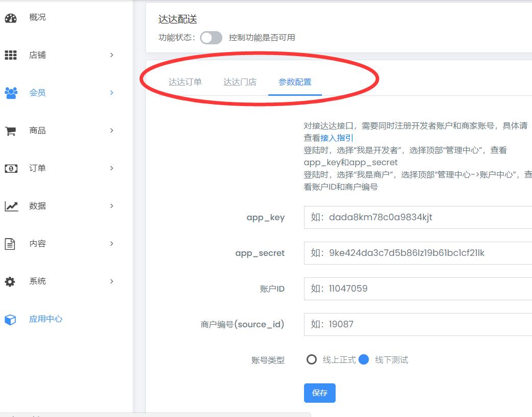This screenshot has width=532, height=417.
Task: Click the 内容 document icon
Action: click(x=10, y=244)
